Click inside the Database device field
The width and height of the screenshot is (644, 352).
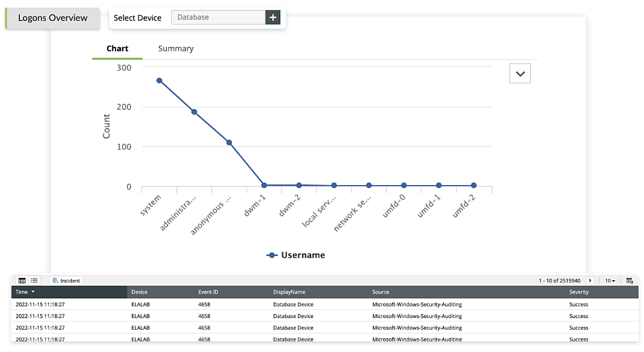(x=218, y=17)
